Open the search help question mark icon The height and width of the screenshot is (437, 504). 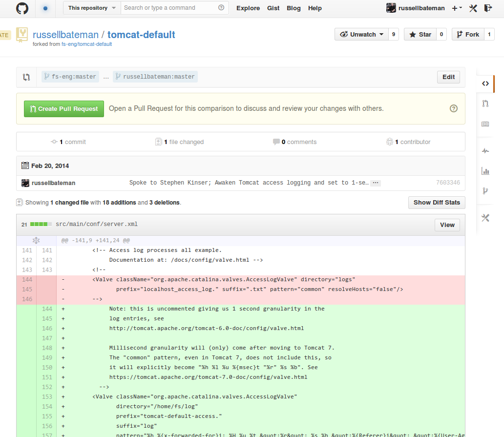click(221, 8)
